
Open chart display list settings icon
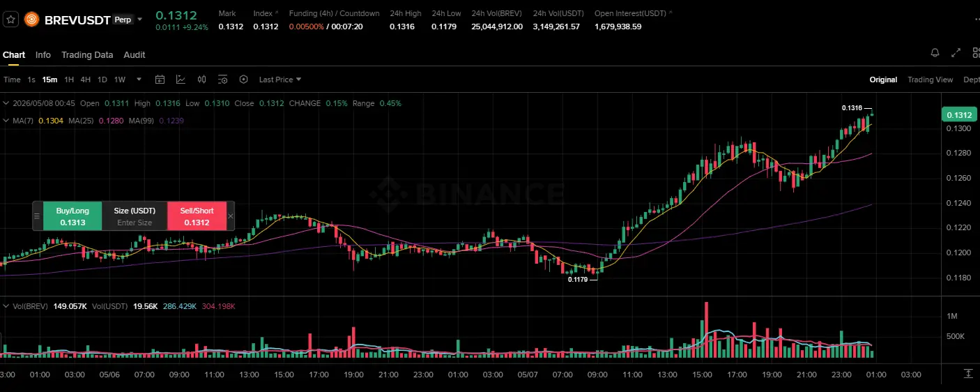point(223,80)
